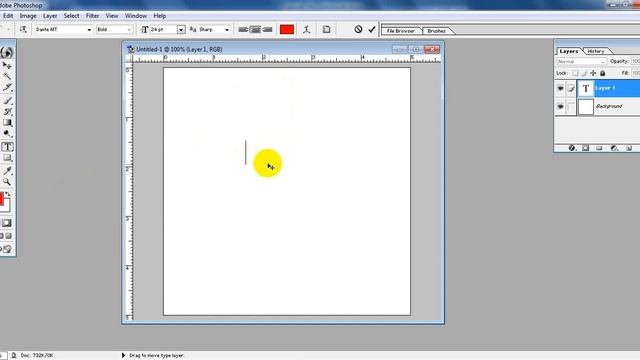Image resolution: width=640 pixels, height=360 pixels.
Task: Select the Move tool in toolbox
Action: click(x=7, y=65)
